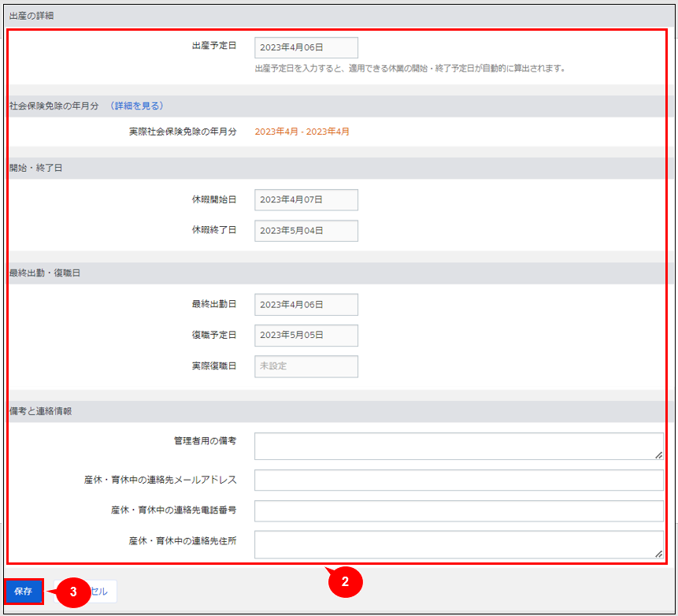Click the 実際復職日 field showing 未設定
The height and width of the screenshot is (616, 678).
click(306, 366)
